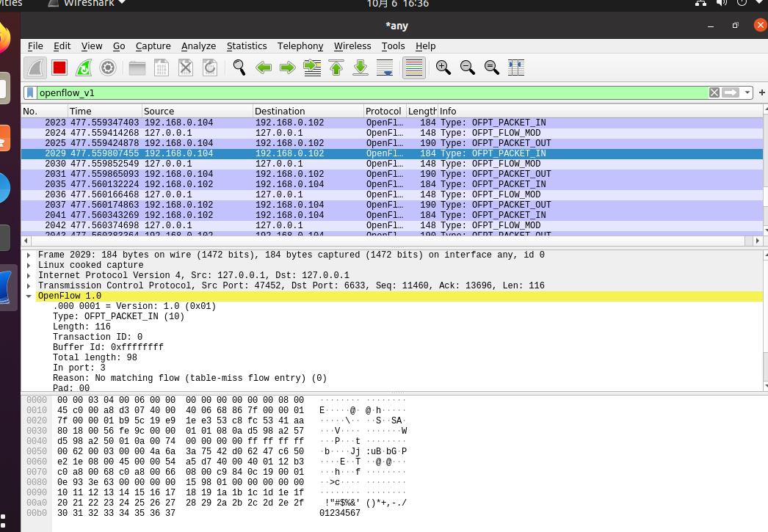Go to specified packet icon
This screenshot has height=532, width=768.
click(x=312, y=68)
